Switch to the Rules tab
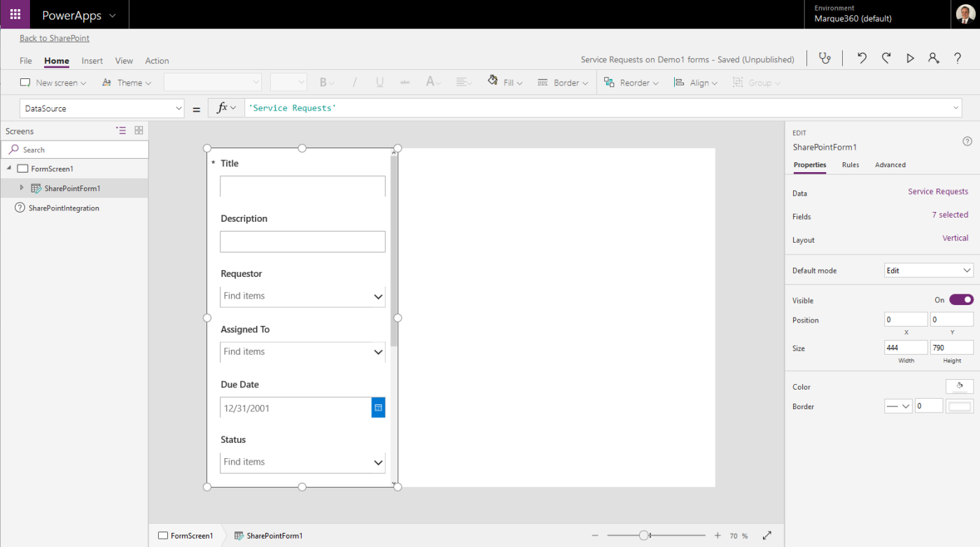The height and width of the screenshot is (547, 980). 849,165
